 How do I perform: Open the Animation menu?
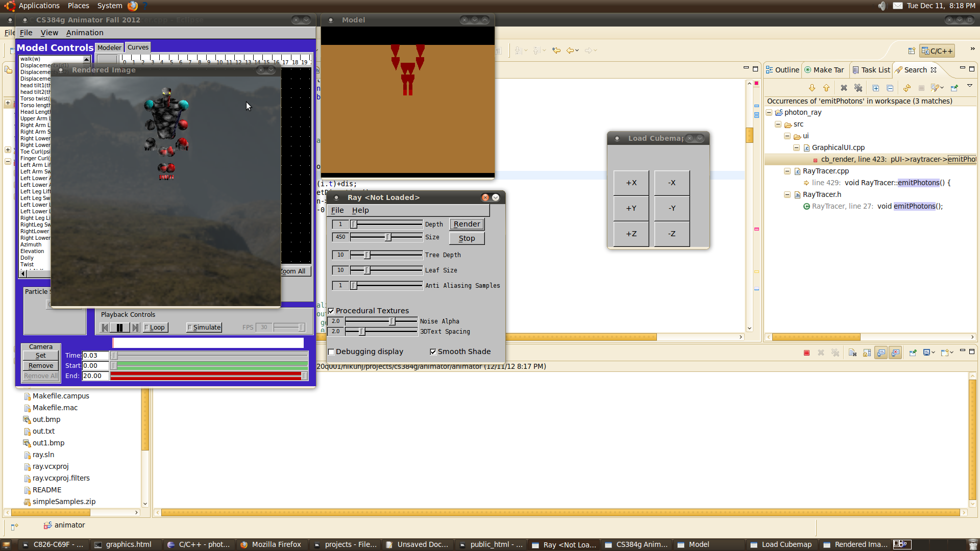coord(85,33)
